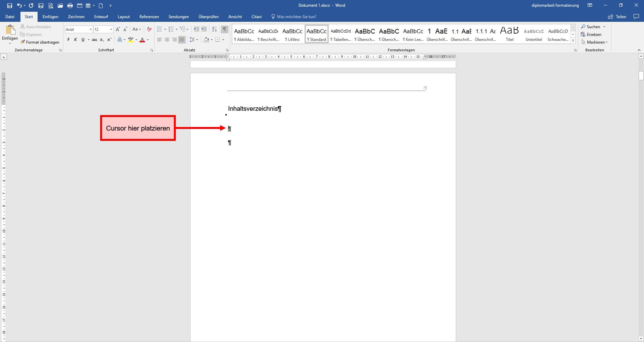The image size is (644, 342).
Task: Decrease paragraph indent
Action: [x=196, y=29]
